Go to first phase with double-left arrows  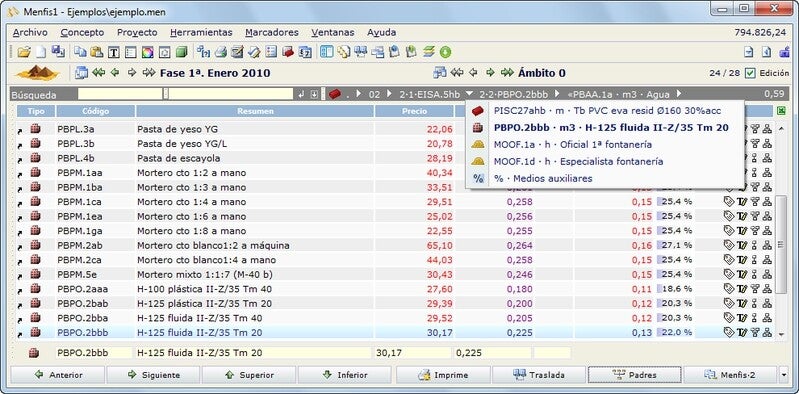(99, 73)
